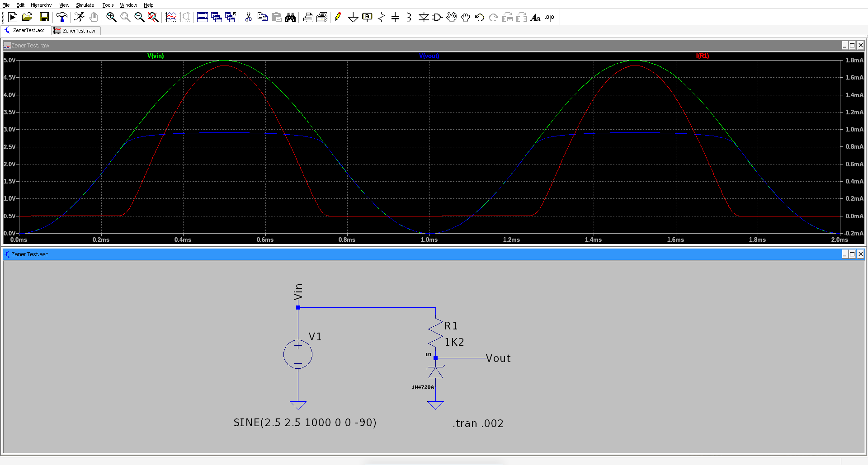The height and width of the screenshot is (465, 868).
Task: Select the Cut scissors tool
Action: [248, 17]
